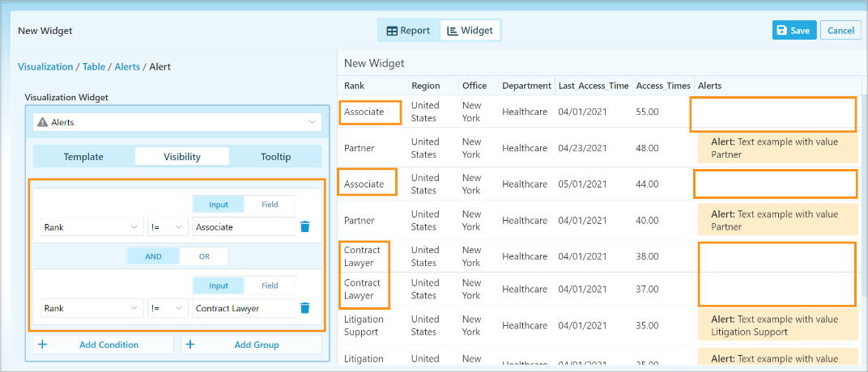The height and width of the screenshot is (372, 868).
Task: Open Rank field dropdown in Associate condition
Action: tap(91, 227)
